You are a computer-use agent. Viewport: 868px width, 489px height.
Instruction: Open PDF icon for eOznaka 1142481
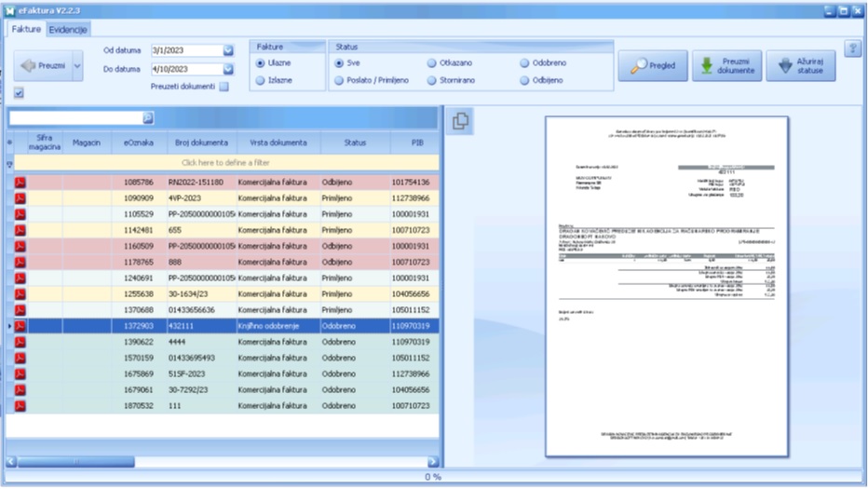(x=20, y=230)
